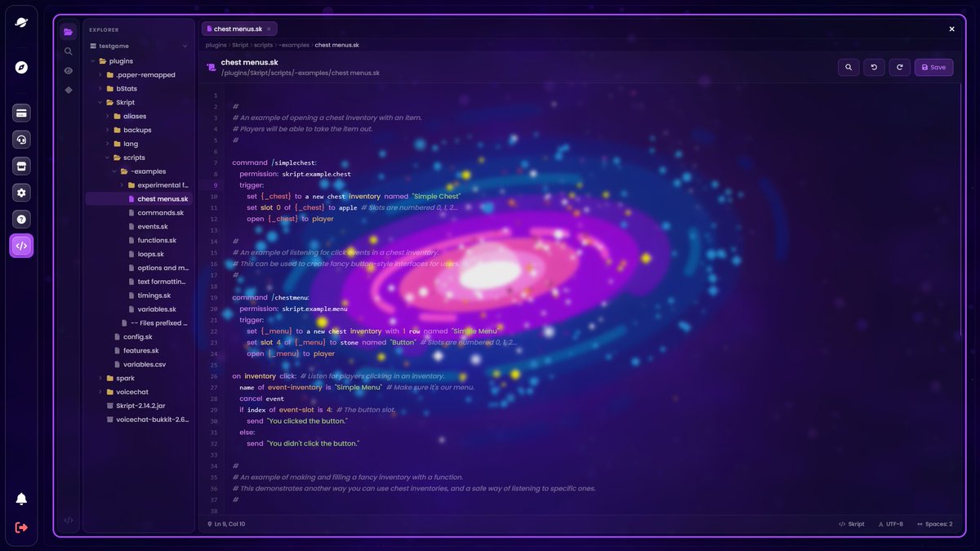Expand the backups folder
Viewport: 980px width, 551px height.
pos(138,130)
